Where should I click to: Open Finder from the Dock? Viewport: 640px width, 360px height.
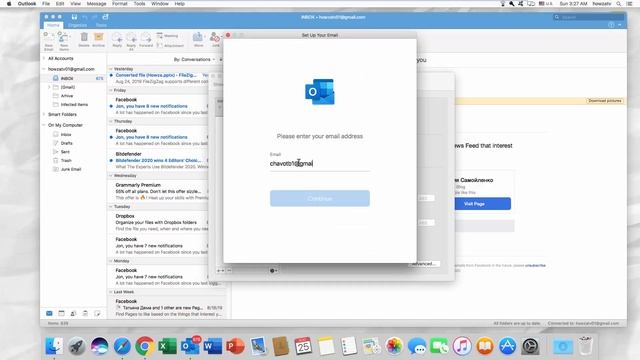coord(54,346)
